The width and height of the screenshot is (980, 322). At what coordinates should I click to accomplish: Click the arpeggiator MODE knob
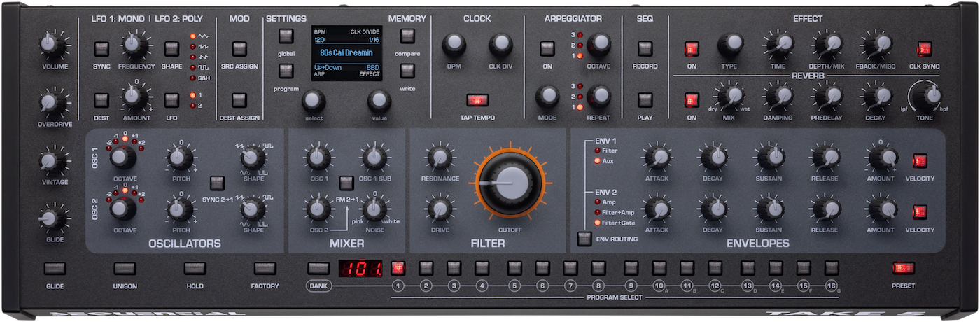pyautogui.click(x=547, y=97)
